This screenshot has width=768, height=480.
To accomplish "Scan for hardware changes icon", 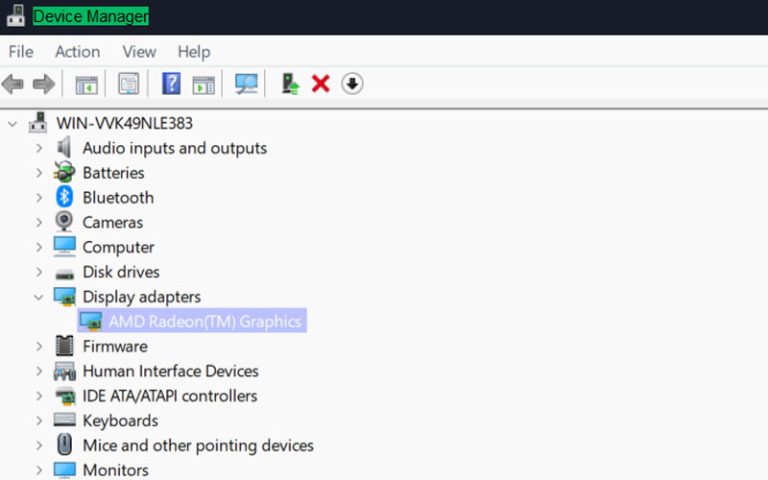I will click(246, 84).
